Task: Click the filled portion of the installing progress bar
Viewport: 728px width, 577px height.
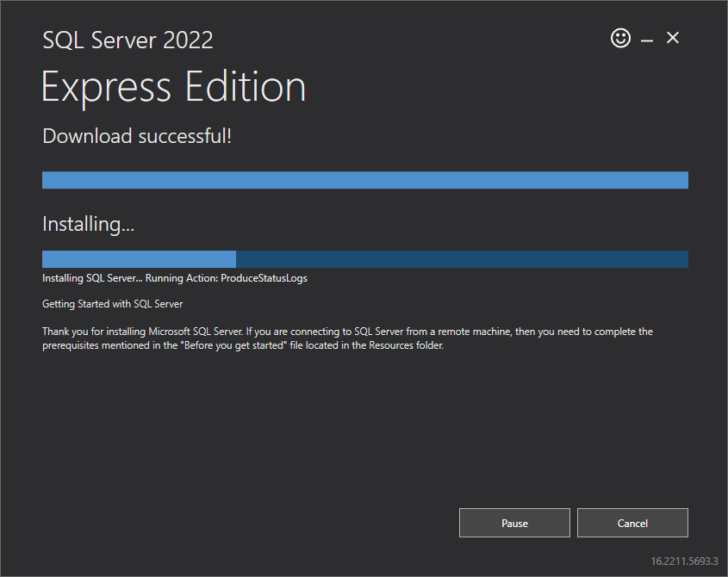Action: click(139, 259)
